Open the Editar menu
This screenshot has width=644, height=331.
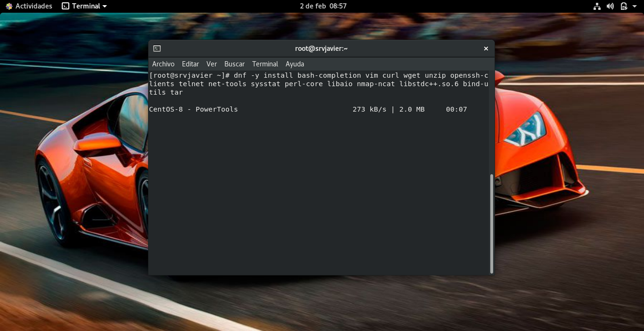click(190, 64)
